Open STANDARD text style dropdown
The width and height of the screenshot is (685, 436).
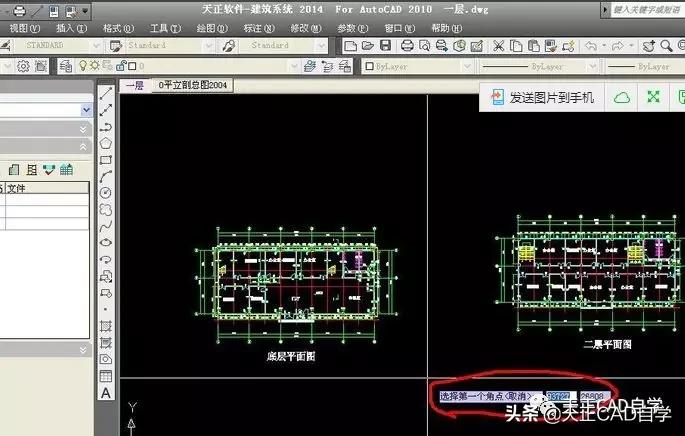click(97, 45)
